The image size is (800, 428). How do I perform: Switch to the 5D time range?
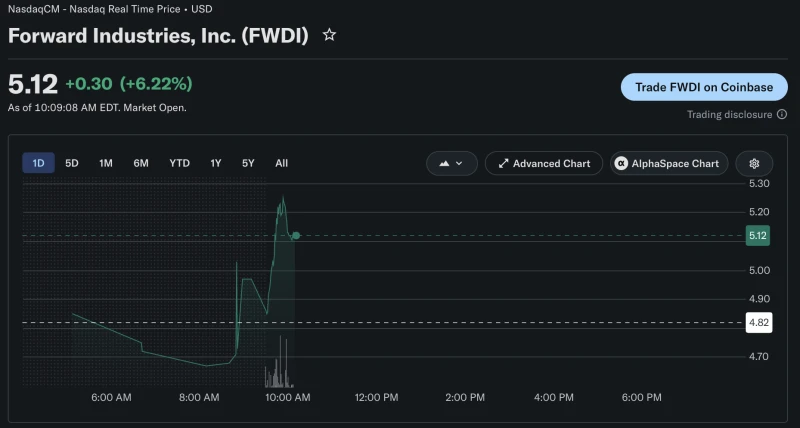72,163
